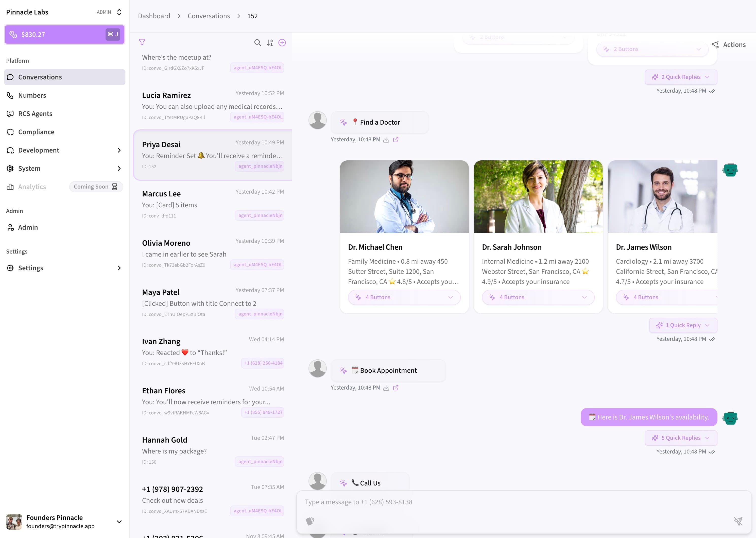Click the sort conversations icon
Screen dimensions: 756x538
click(x=270, y=43)
